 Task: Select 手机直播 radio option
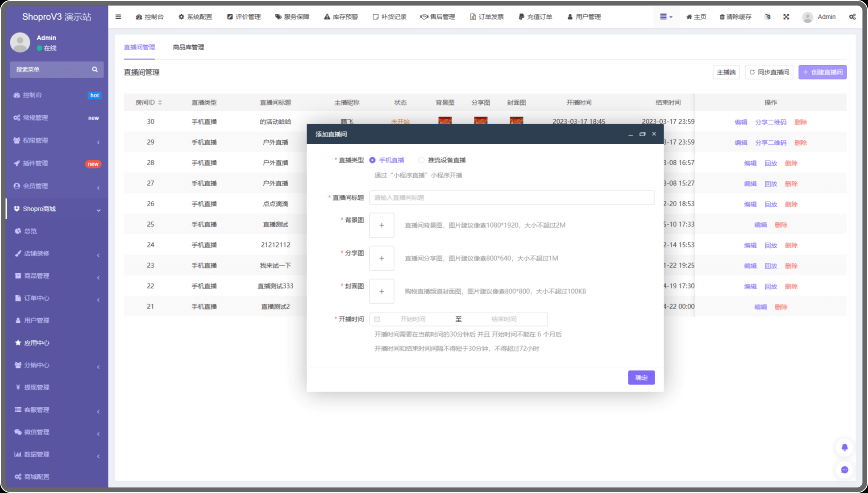372,160
